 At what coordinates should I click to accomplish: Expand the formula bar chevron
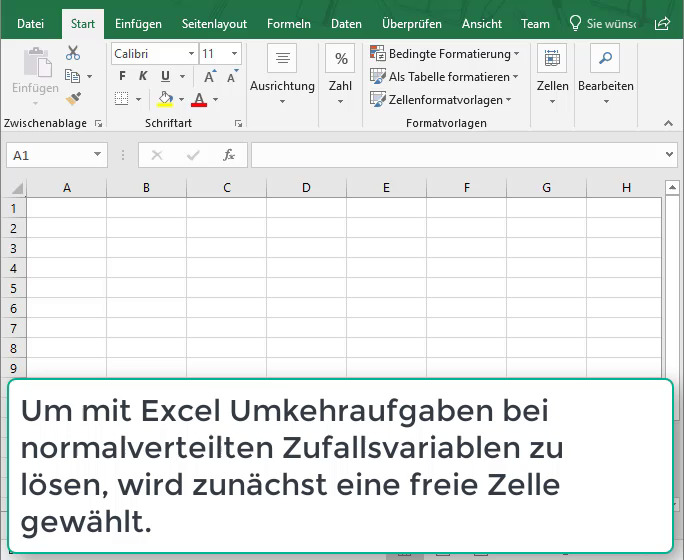(x=669, y=154)
